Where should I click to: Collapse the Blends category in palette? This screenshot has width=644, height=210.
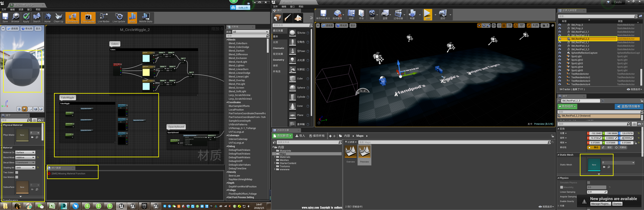[x=227, y=40]
